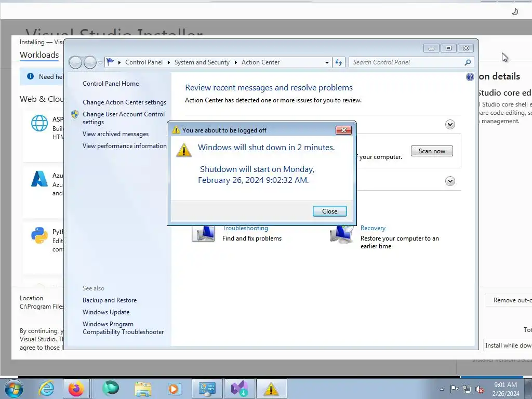Click the Action Center flag icon in address bar
Viewport: 532px width, 399px height.
pos(110,62)
